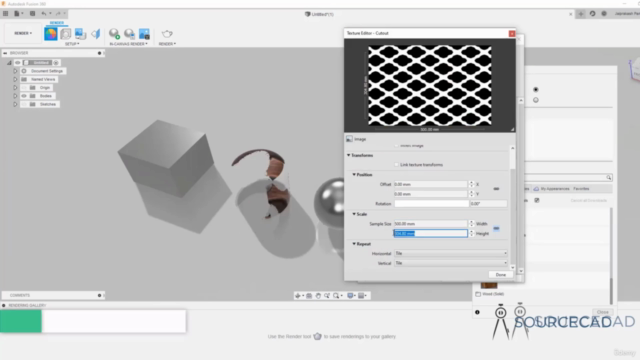Click the Look At icon in navigation bar
Screen dimensions: 640x360
(309, 296)
